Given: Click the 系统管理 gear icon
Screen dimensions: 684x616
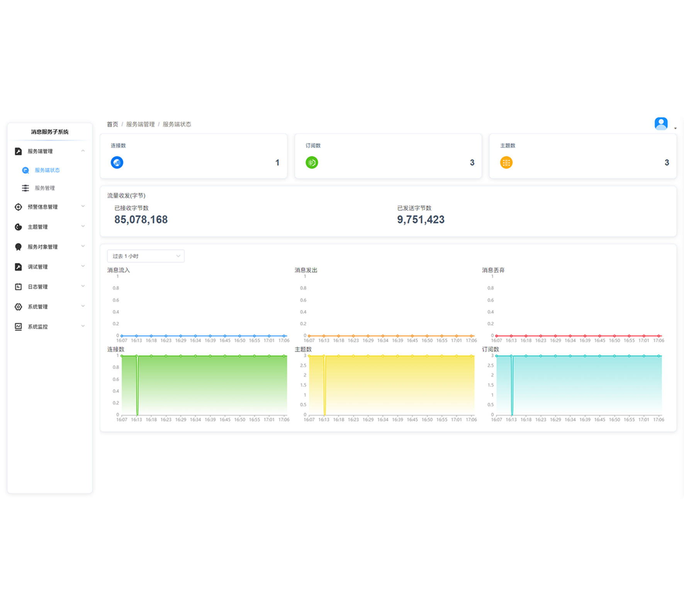Looking at the screenshot, I should coord(18,307).
